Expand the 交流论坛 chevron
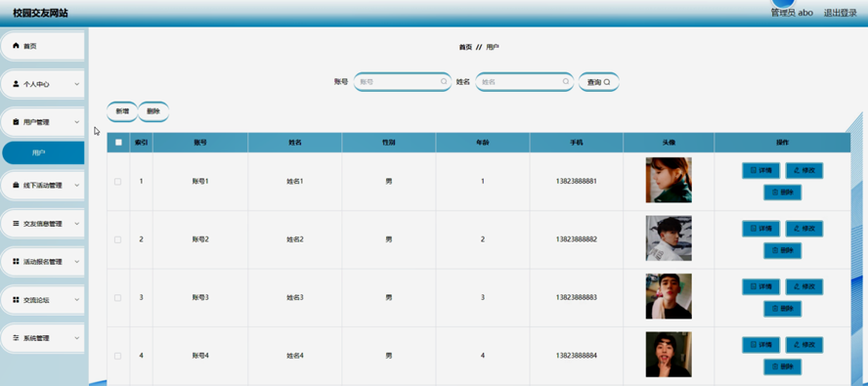Screen dimensions: 868x386 (77, 300)
